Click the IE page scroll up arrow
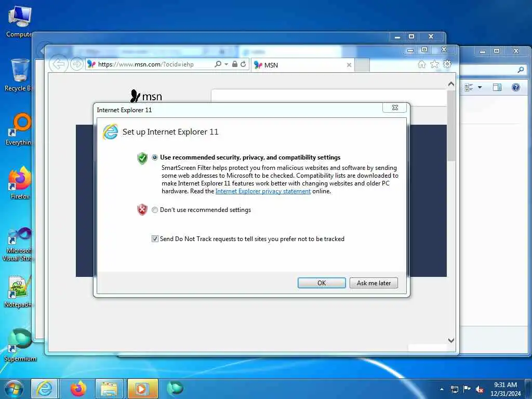 [x=451, y=84]
